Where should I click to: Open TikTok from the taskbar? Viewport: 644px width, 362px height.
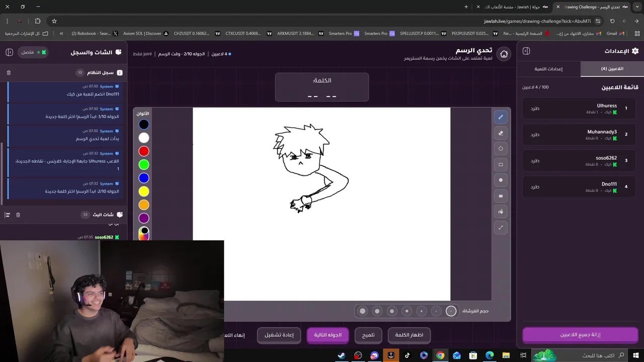coord(408,355)
